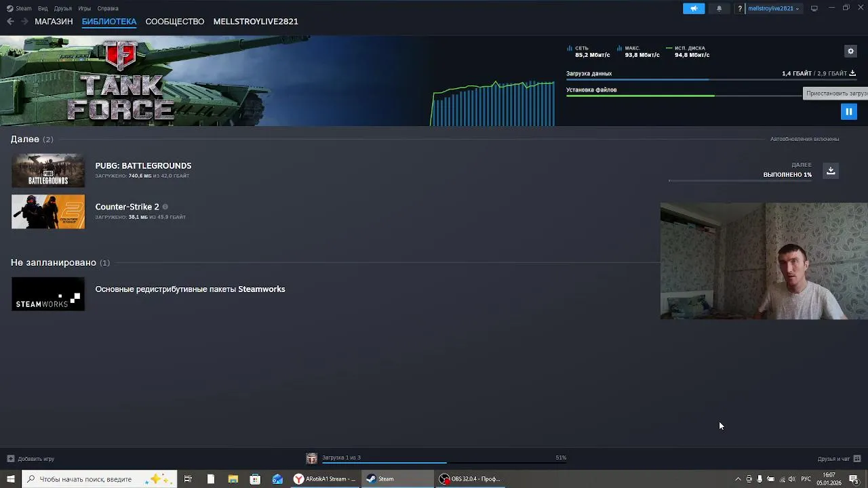Go forward with the right arrow
Screen dimensions: 868x488
click(x=24, y=22)
